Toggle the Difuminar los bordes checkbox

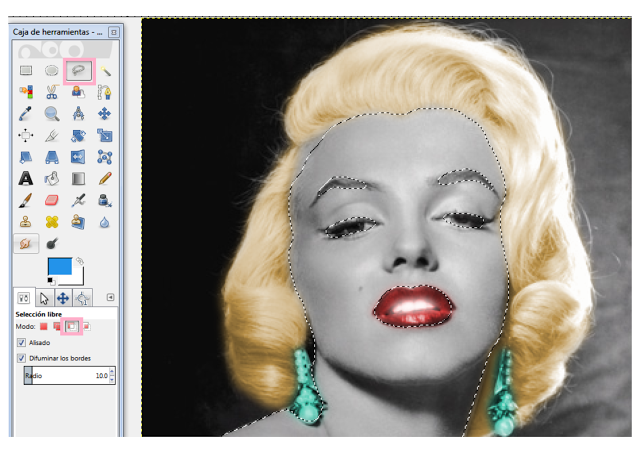pyautogui.click(x=21, y=358)
